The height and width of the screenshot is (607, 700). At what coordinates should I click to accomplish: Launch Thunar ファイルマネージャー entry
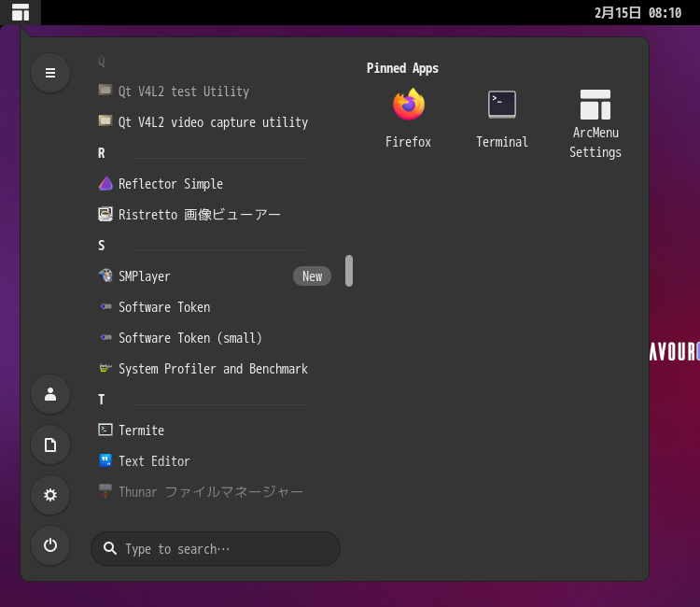pyautogui.click(x=215, y=492)
